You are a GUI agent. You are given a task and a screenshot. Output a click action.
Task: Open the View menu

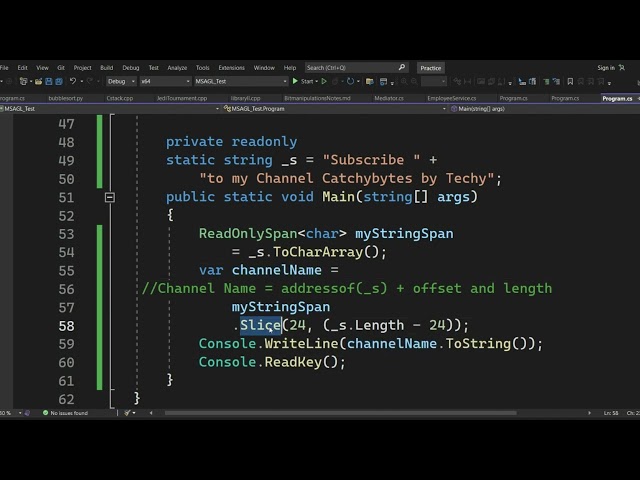42,68
